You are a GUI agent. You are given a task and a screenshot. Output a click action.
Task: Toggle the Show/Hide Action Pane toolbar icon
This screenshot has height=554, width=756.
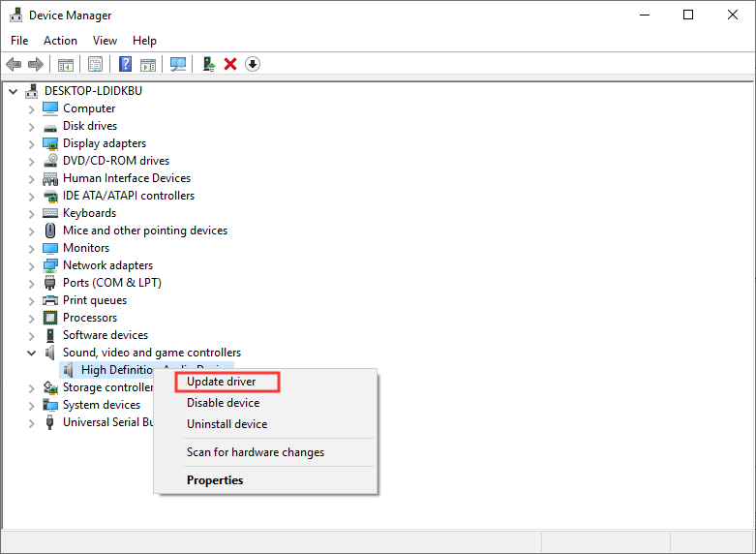tap(148, 64)
